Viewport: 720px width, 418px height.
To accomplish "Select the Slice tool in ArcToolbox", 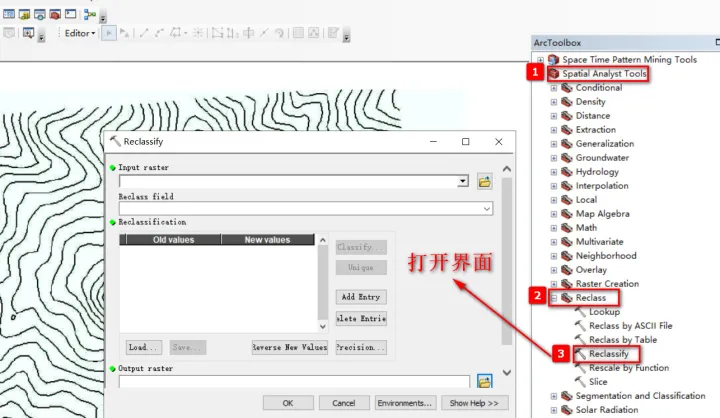I will 598,382.
